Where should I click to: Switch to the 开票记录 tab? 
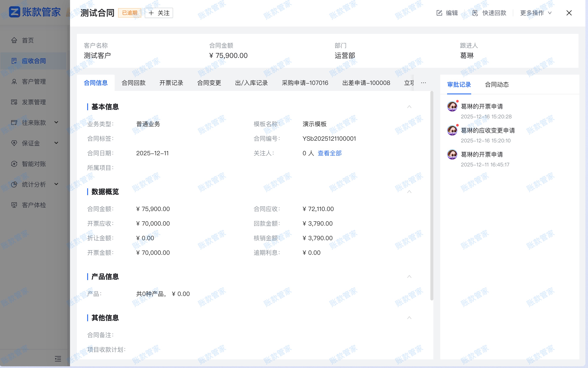click(171, 83)
